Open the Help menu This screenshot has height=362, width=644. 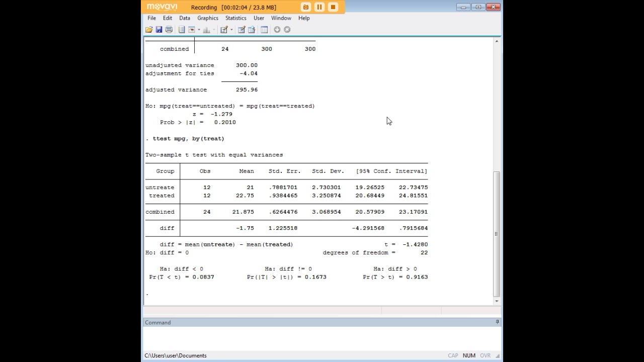tap(304, 18)
